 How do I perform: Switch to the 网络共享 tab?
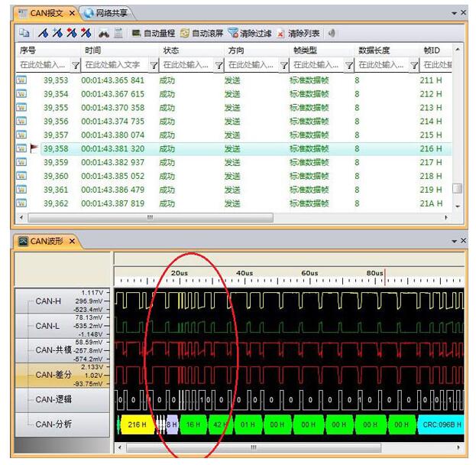tap(106, 13)
